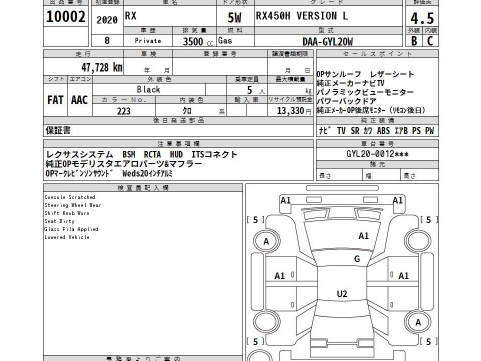Select '保証書' in later-shipped parts
The height and width of the screenshot is (361, 481).
(x=58, y=130)
